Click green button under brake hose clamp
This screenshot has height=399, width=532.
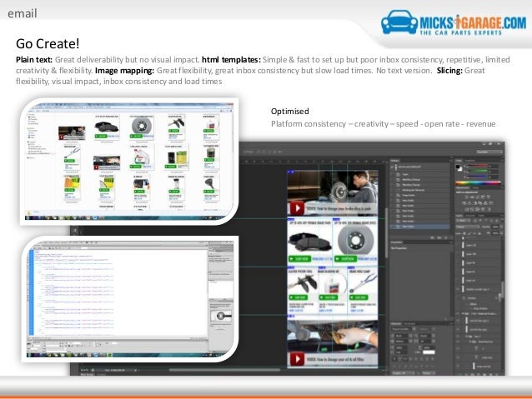click(x=359, y=297)
